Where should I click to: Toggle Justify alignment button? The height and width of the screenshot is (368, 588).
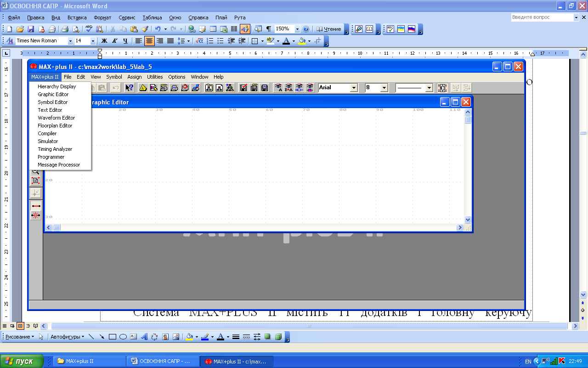170,41
